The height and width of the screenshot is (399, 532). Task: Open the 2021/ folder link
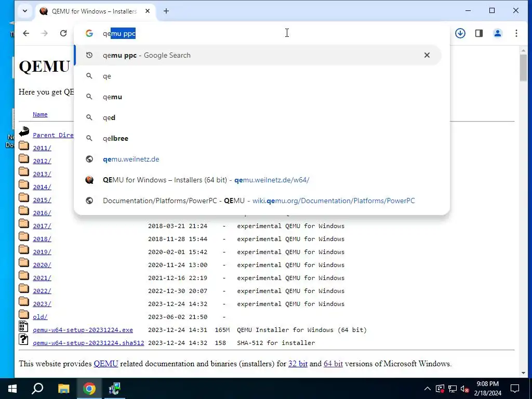[42, 278]
